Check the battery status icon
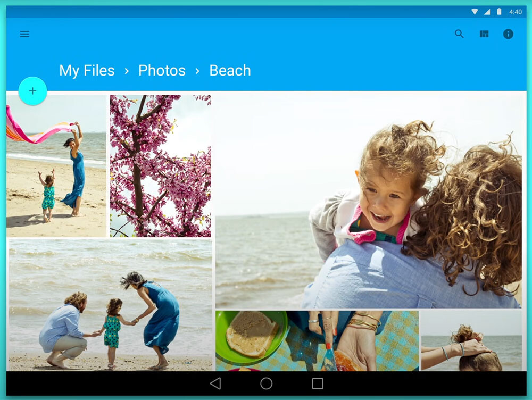Viewport: 532px width, 400px height. tap(498, 11)
